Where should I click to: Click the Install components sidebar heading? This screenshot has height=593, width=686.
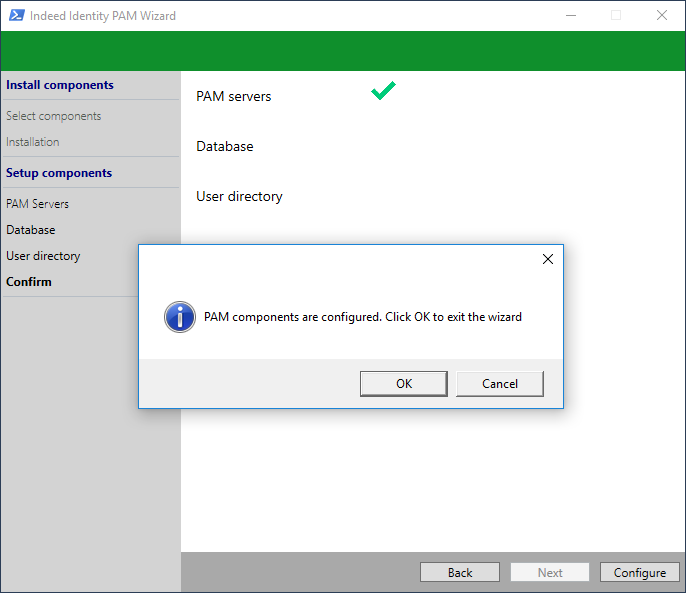(60, 85)
